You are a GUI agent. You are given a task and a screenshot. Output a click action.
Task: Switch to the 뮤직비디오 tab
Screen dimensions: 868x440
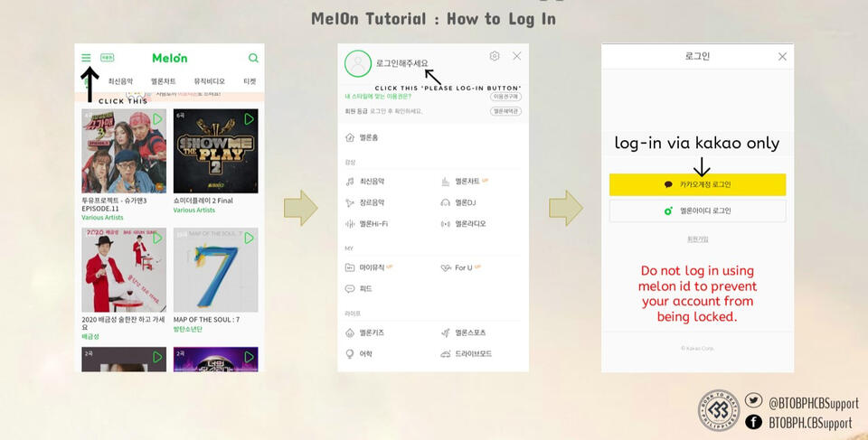[209, 80]
